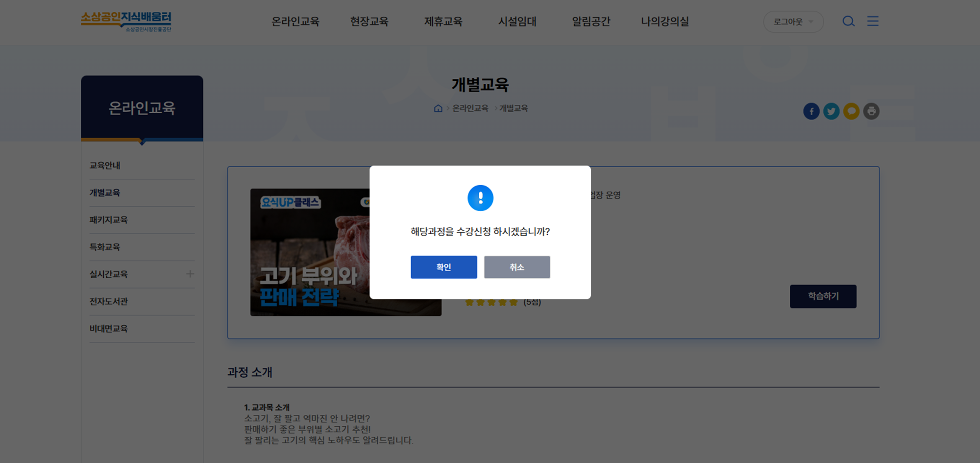Click the 소상공인지식배움터 logo
The image size is (980, 463).
(126, 22)
